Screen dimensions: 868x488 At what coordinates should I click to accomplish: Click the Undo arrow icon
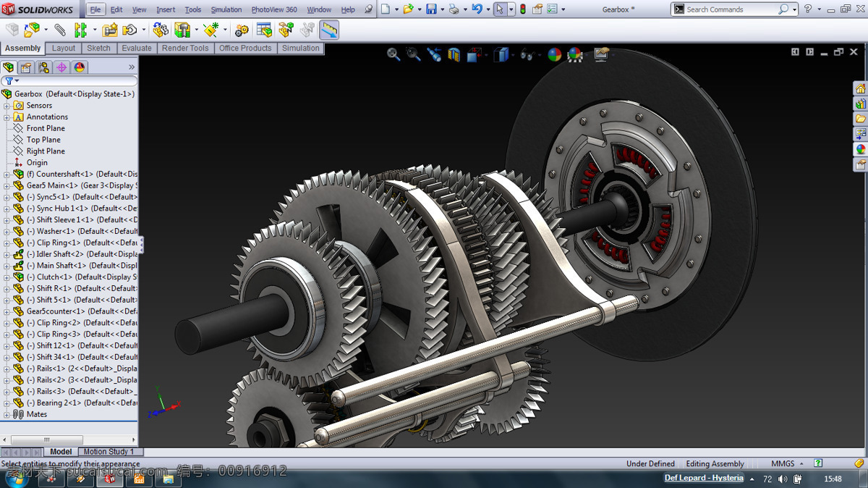tap(477, 9)
